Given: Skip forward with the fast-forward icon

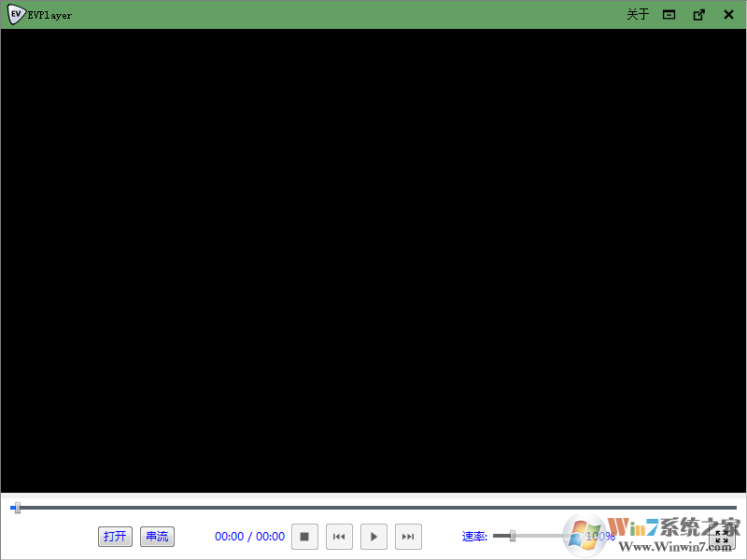Looking at the screenshot, I should click(408, 536).
